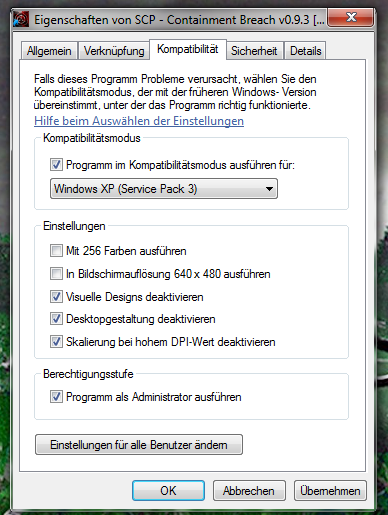Toggle Skalierung bei hohem DPI-Wert deaktivieren

pos(56,342)
